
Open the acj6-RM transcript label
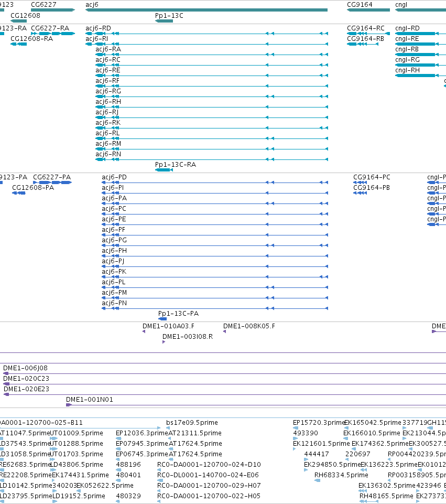coord(108,144)
